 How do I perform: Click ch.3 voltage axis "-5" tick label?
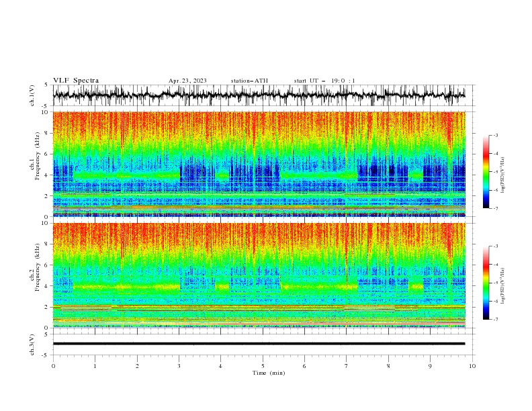click(x=44, y=355)
